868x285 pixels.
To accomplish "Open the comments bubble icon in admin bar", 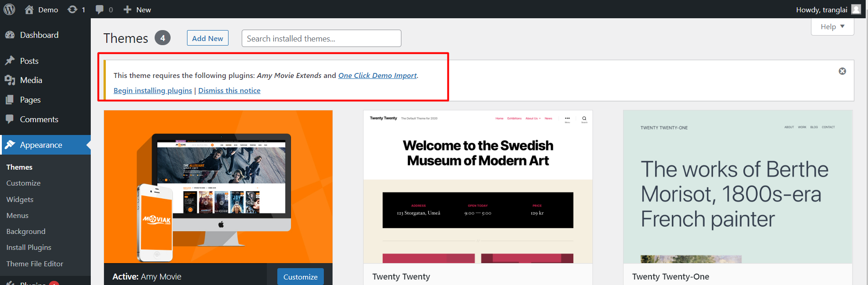I will coord(99,10).
